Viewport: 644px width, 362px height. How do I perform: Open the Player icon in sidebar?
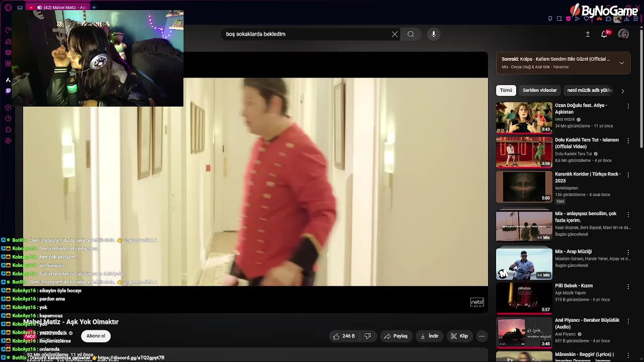[x=8, y=107]
